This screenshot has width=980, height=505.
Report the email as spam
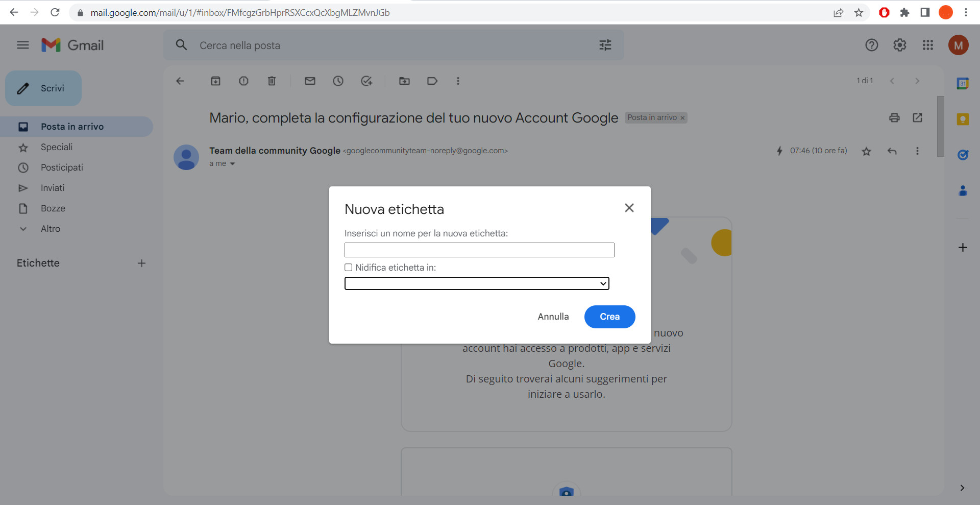tap(243, 81)
